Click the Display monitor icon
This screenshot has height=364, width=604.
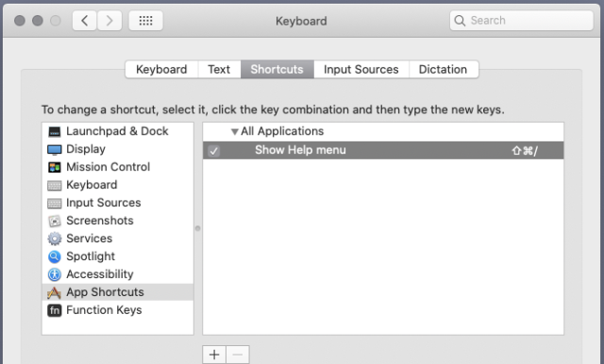point(55,149)
